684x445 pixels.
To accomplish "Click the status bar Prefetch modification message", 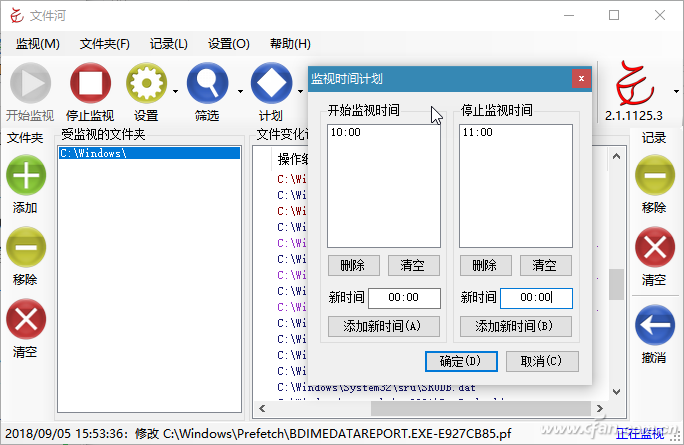I will tap(258, 434).
